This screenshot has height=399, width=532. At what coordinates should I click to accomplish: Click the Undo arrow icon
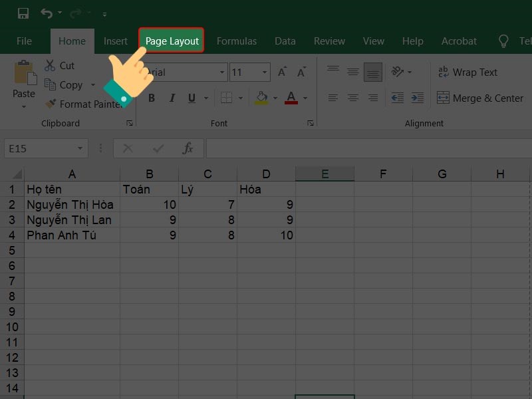(x=47, y=13)
